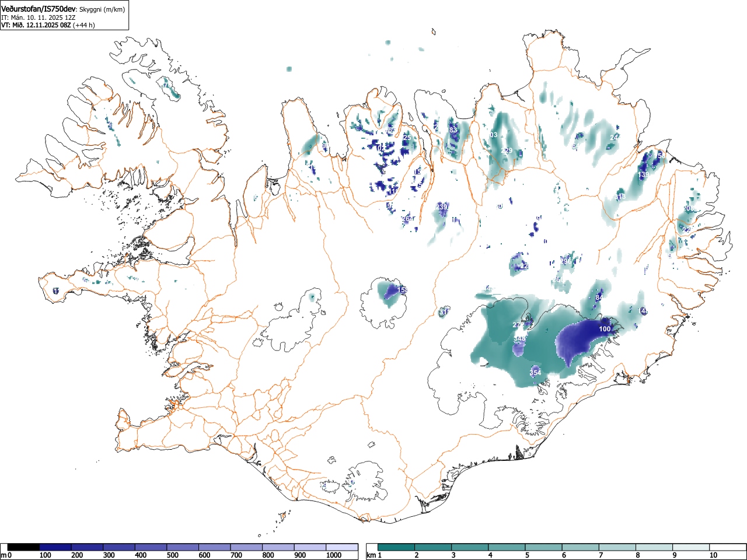The height and width of the screenshot is (560, 747).
Task: Click the 100–200 m dark navy legend swatch
Action: [x=55, y=547]
